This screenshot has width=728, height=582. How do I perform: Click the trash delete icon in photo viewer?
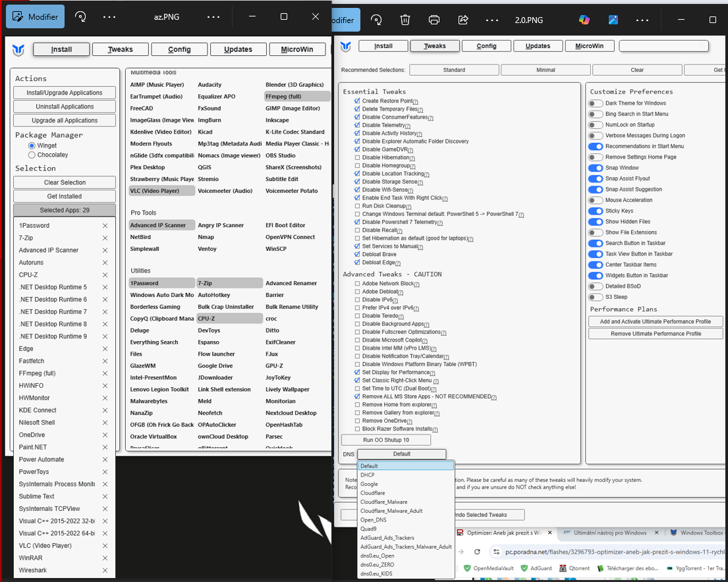405,20
